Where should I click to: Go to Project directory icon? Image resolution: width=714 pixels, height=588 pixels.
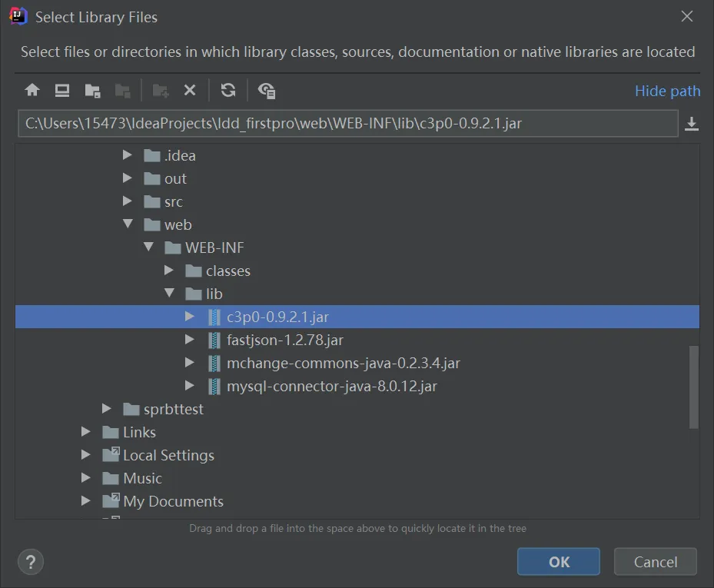[x=92, y=91]
